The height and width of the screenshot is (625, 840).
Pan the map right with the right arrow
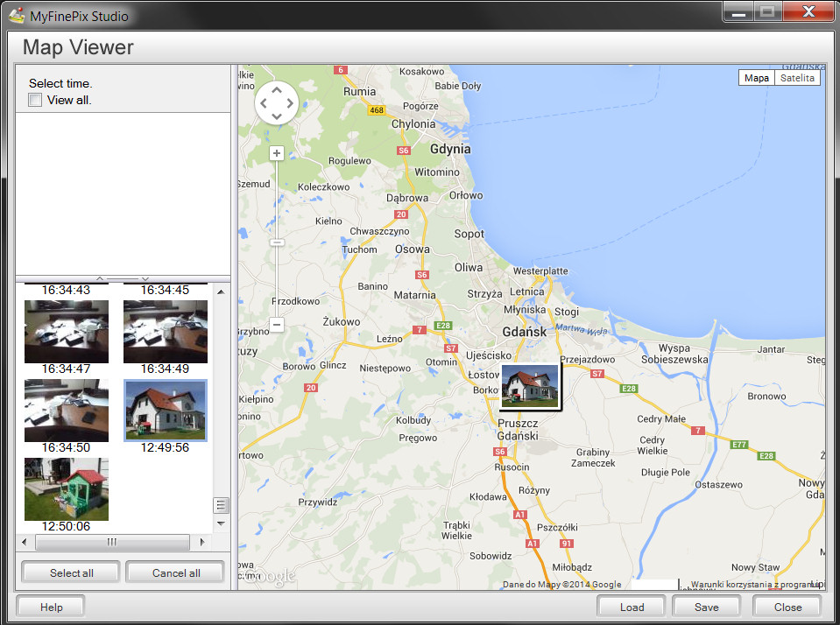pyautogui.click(x=290, y=102)
